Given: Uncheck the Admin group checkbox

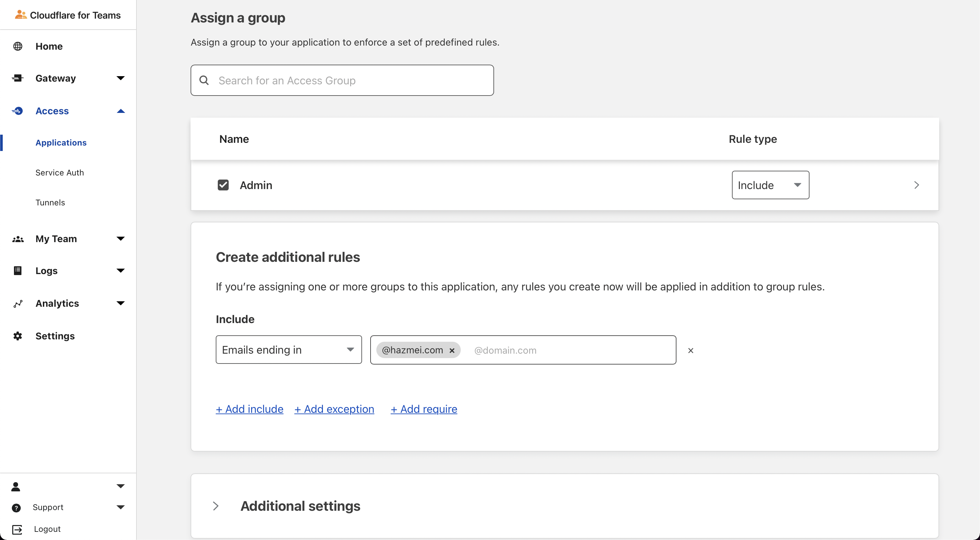Looking at the screenshot, I should [x=223, y=185].
